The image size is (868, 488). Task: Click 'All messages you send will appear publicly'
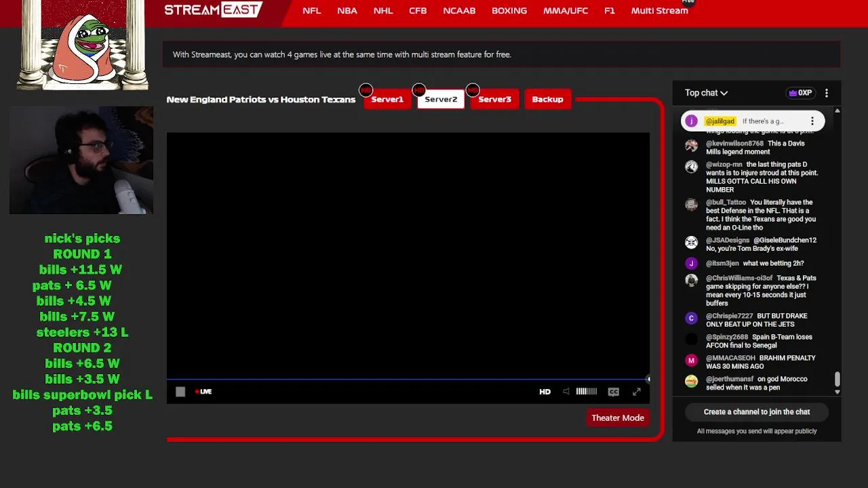[757, 431]
